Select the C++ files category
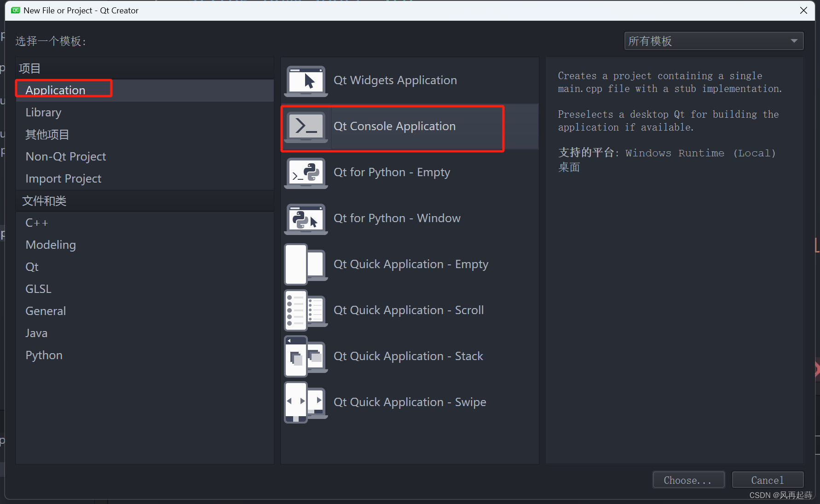820x504 pixels. pyautogui.click(x=145, y=223)
